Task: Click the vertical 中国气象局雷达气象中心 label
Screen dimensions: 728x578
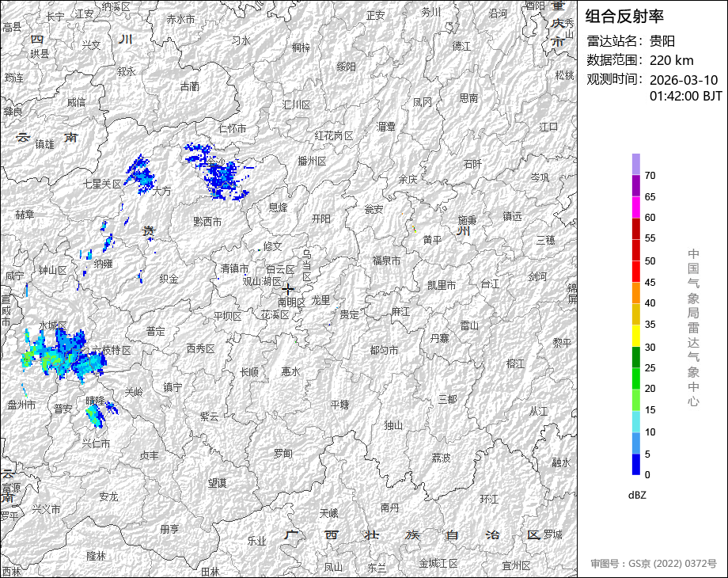Action: pos(693,328)
